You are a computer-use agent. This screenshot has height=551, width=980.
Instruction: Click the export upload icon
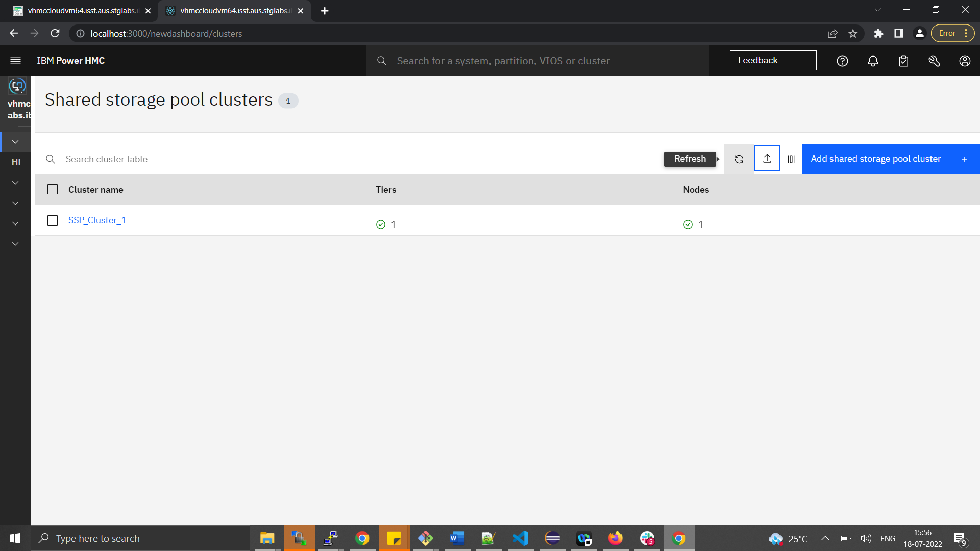(x=767, y=159)
